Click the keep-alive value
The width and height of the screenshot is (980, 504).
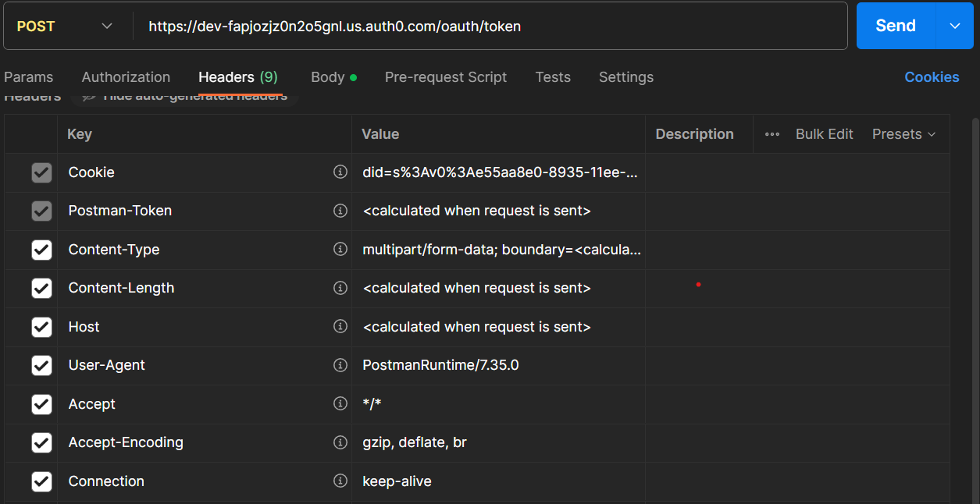[397, 481]
